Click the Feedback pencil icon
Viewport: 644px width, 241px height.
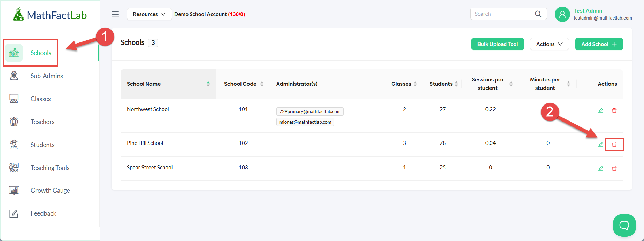click(x=14, y=213)
